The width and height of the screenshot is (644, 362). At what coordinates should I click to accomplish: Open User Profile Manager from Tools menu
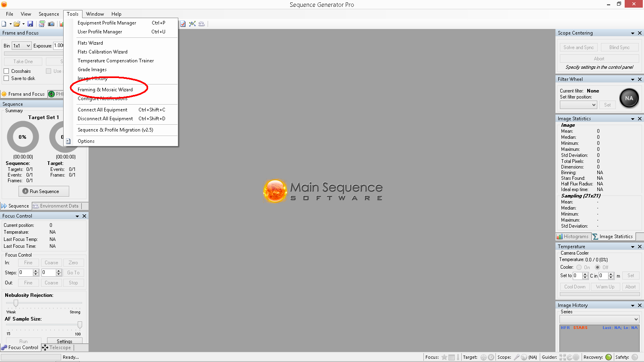click(100, 32)
